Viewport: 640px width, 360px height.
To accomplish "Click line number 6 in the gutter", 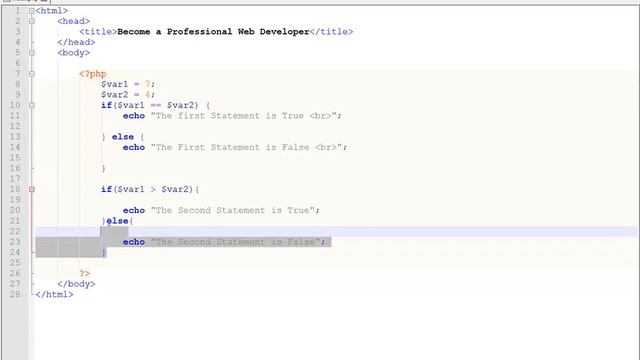I will click(x=18, y=63).
